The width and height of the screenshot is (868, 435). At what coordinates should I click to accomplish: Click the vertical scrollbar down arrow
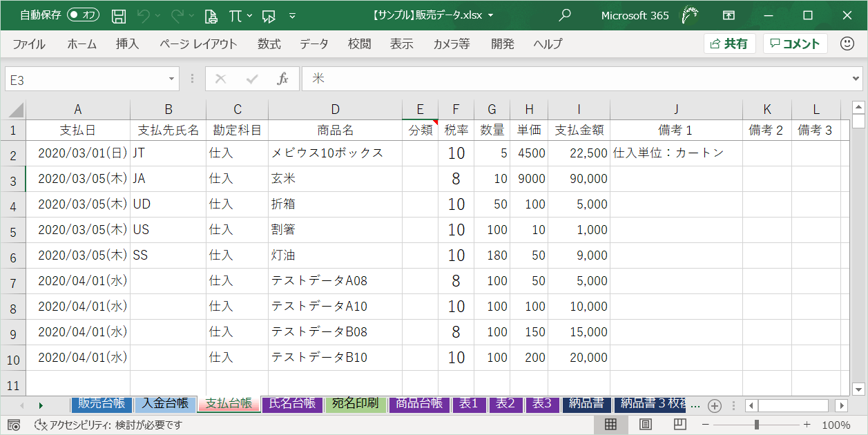pyautogui.click(x=858, y=389)
